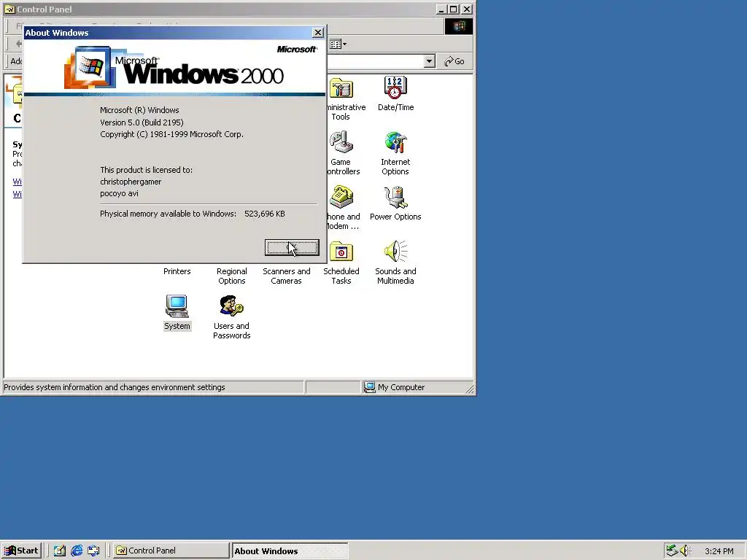Open Phone and Modem telephone icon

pos(341,197)
